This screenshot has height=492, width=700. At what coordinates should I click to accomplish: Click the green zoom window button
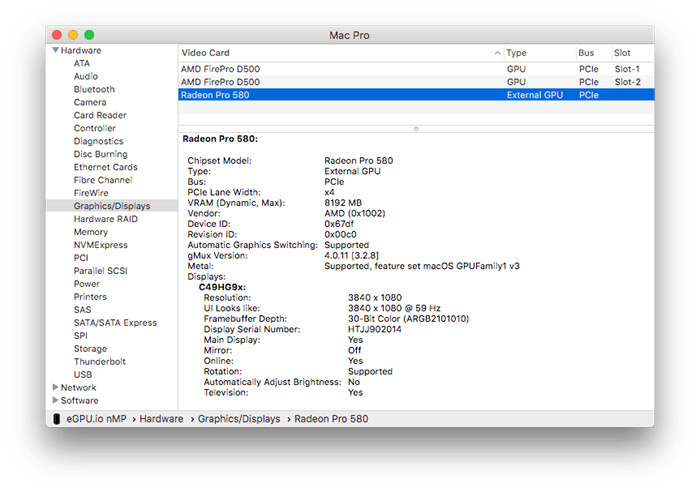(x=89, y=35)
